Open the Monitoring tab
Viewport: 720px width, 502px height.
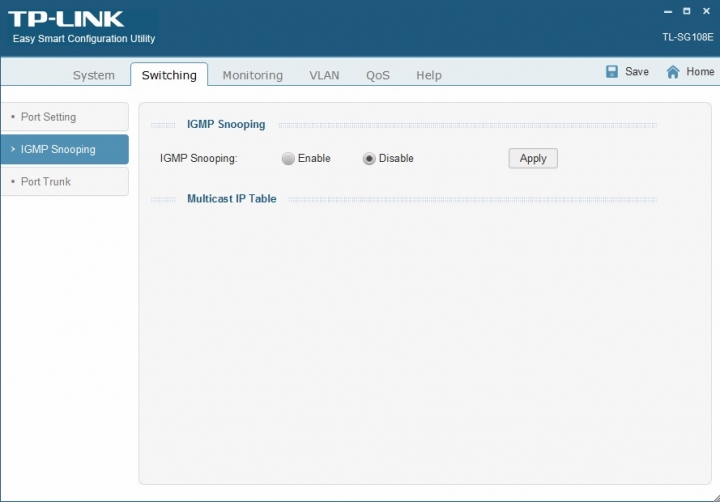tap(253, 75)
